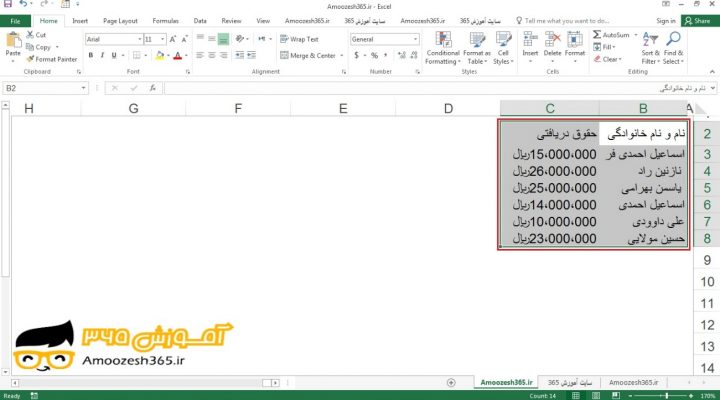Click the Save icon in the quick access toolbar
720x400 pixels.
click(x=8, y=4)
